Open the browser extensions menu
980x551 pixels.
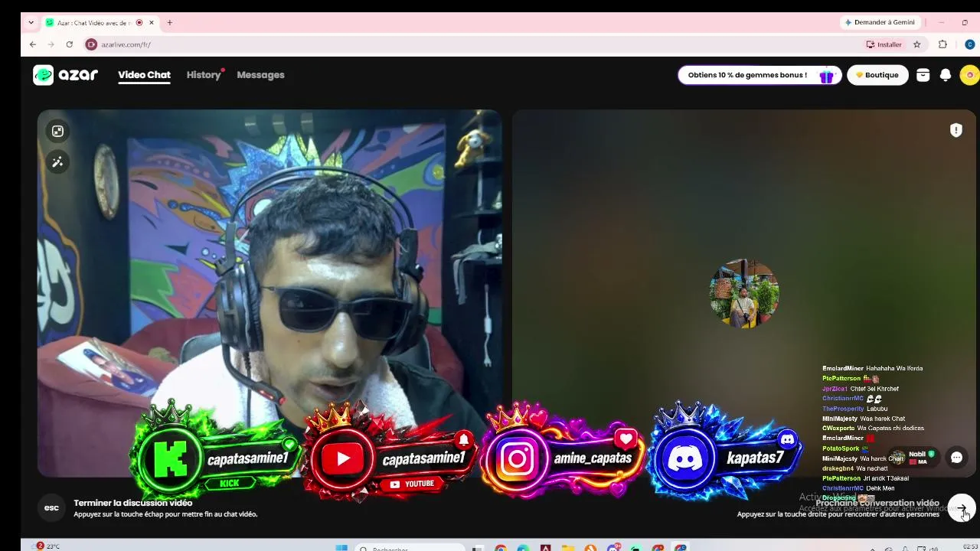tap(942, 44)
